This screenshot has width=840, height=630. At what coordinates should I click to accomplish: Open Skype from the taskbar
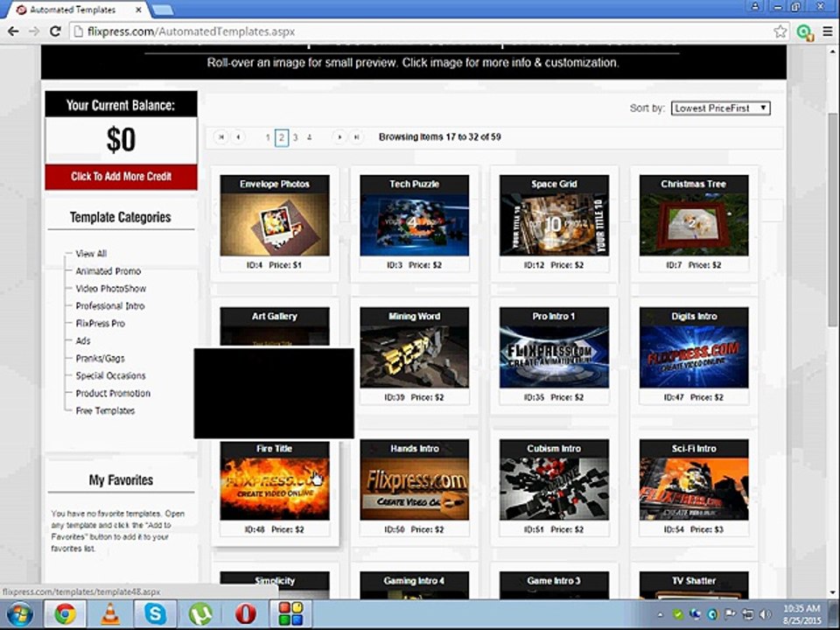[155, 614]
